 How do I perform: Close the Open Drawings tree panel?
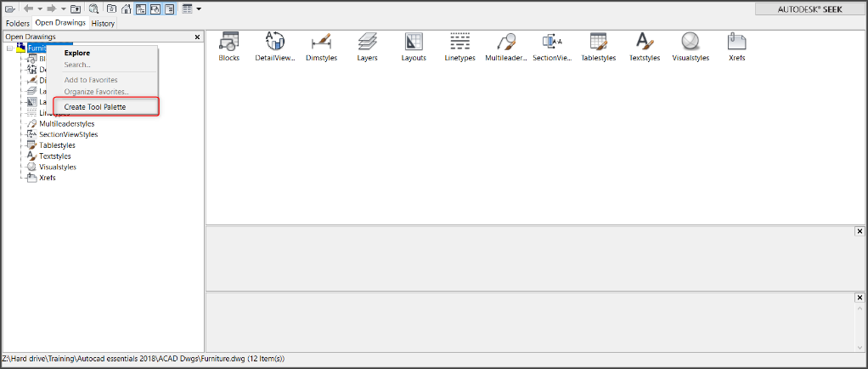(x=198, y=37)
